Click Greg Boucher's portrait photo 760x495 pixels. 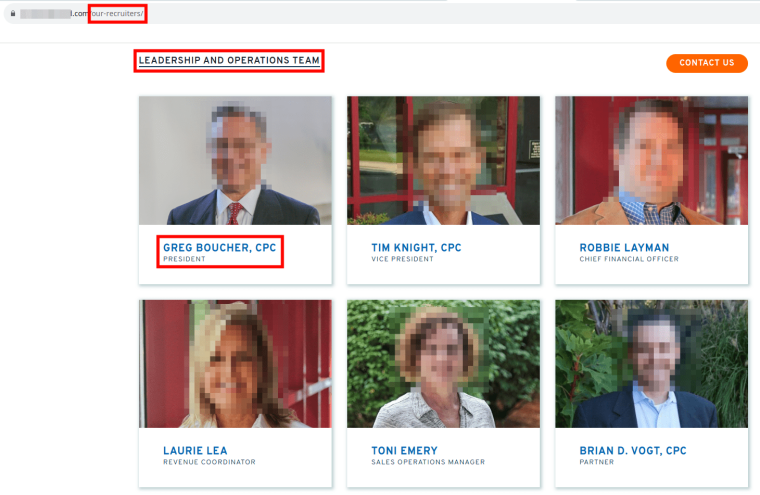tap(236, 160)
